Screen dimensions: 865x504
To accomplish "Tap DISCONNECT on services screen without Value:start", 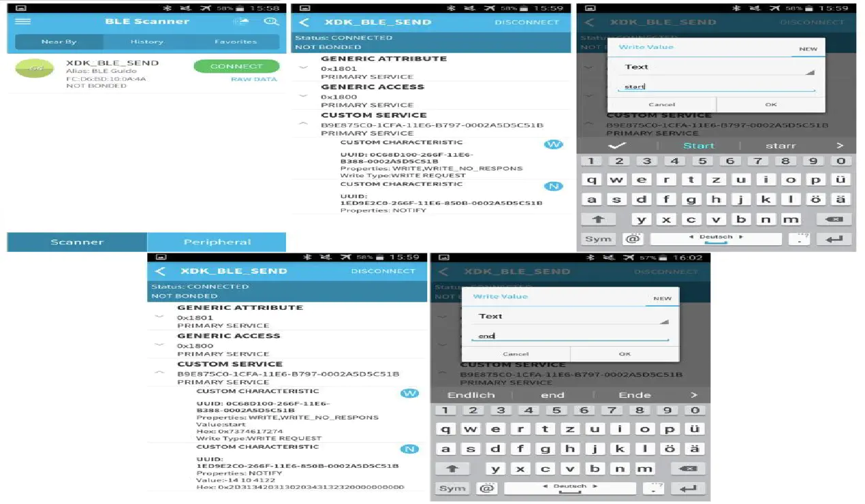I will pyautogui.click(x=526, y=22).
